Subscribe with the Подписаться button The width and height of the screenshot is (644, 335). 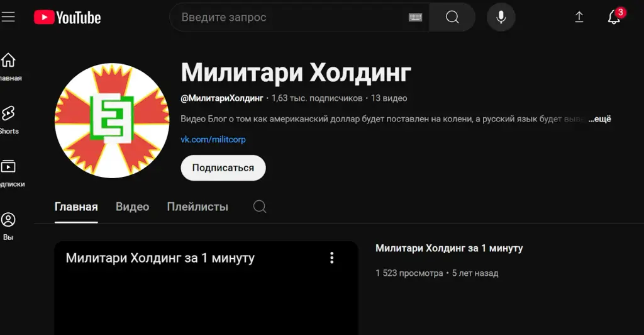[223, 167]
